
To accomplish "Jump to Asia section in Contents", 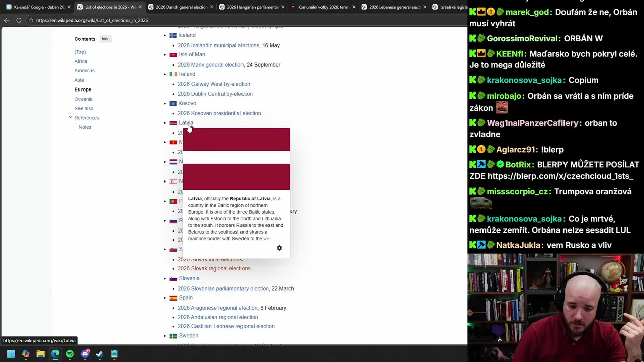I will pos(79,80).
